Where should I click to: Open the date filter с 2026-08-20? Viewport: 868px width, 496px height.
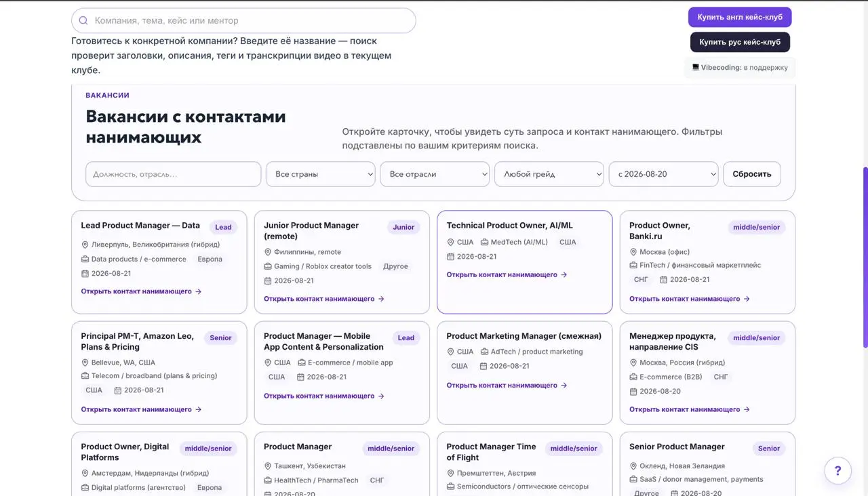664,174
